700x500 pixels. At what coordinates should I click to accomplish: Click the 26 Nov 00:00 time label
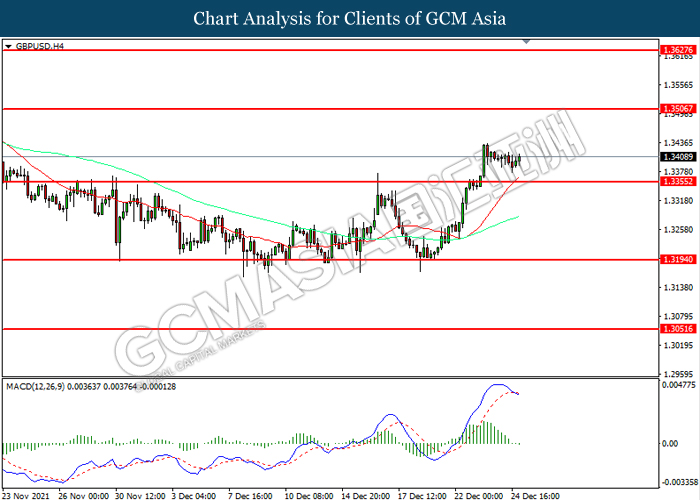pyautogui.click(x=83, y=496)
